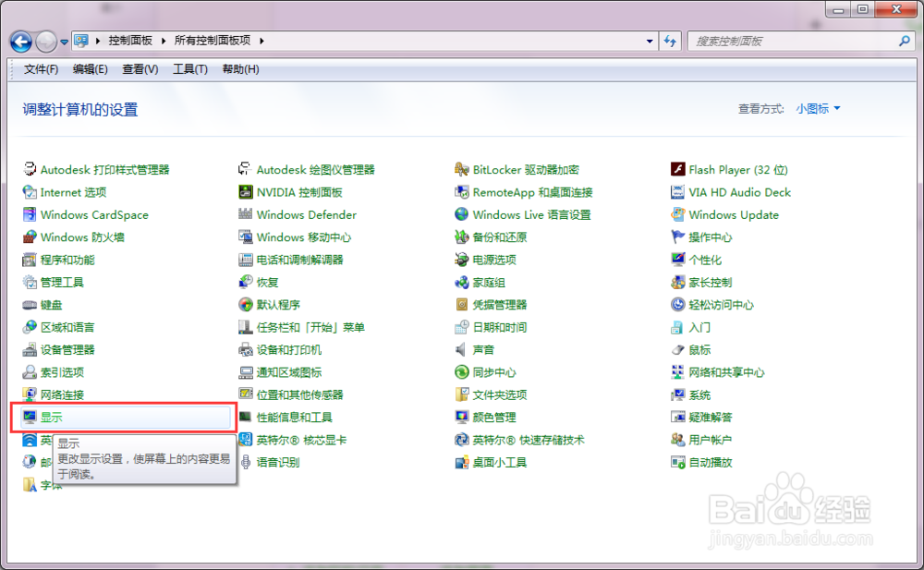Open the 电源选项 icon

(x=461, y=260)
